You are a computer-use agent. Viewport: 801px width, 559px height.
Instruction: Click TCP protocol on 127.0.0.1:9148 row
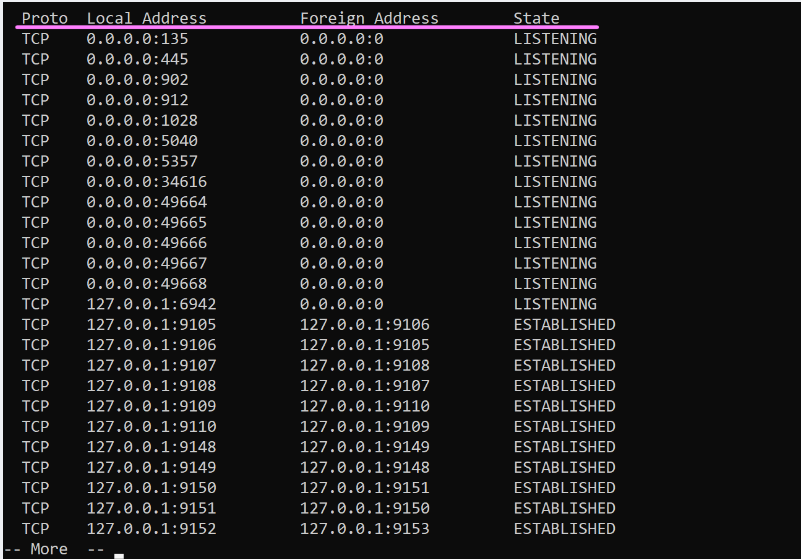[35, 448]
